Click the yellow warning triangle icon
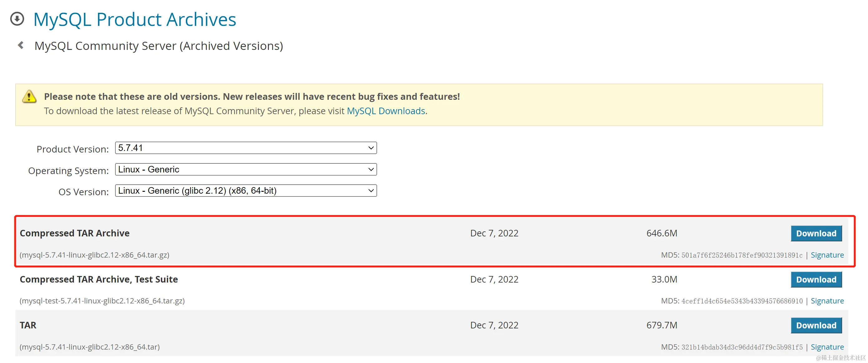The width and height of the screenshot is (868, 363). tap(29, 97)
